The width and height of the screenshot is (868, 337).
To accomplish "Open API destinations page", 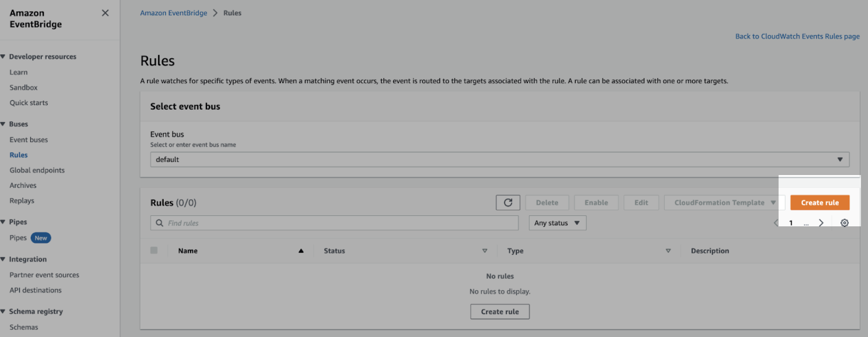I will [36, 290].
